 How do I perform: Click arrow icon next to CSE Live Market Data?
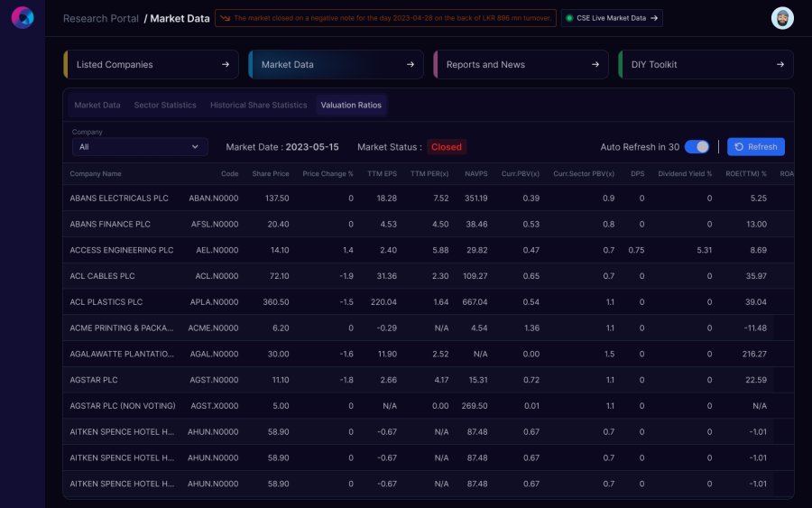click(654, 18)
